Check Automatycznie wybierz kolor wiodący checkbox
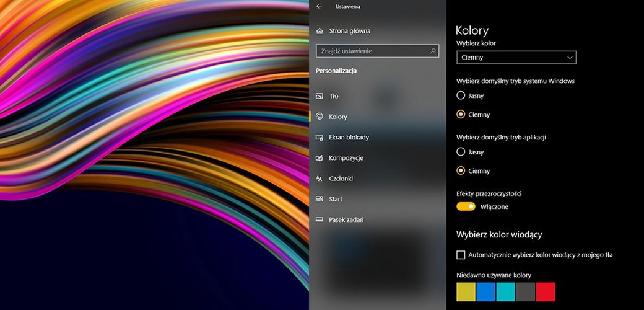The width and height of the screenshot is (644, 310). (x=461, y=255)
